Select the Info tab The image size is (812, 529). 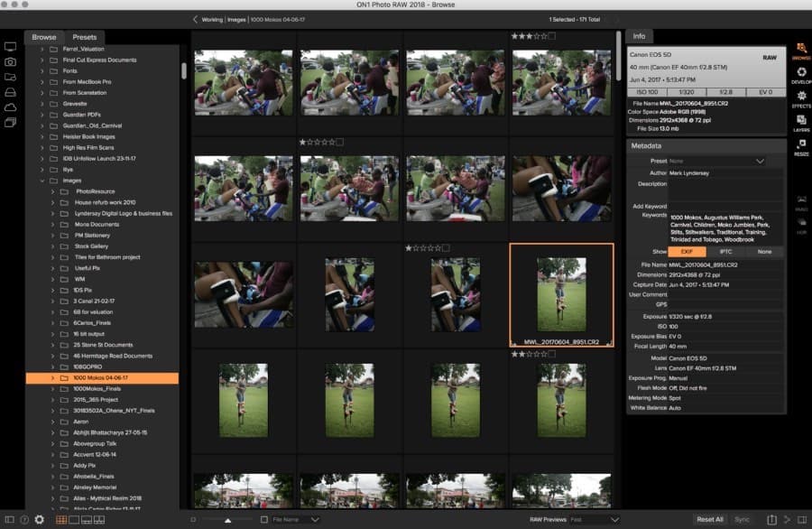click(x=639, y=36)
